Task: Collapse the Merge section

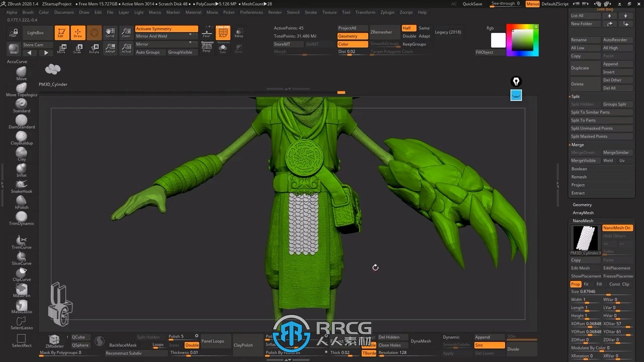Action: click(x=577, y=144)
